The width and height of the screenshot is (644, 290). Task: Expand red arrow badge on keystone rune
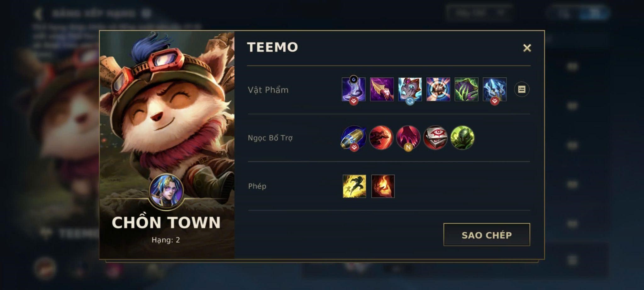click(354, 147)
